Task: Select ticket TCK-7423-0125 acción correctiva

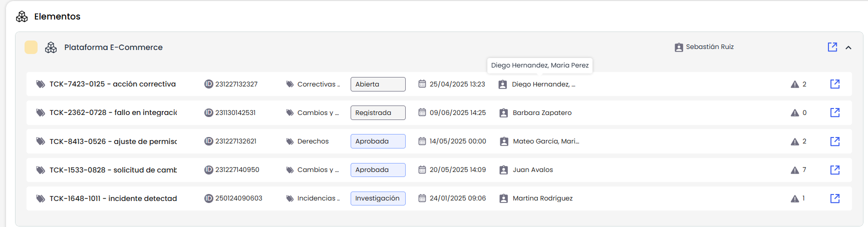Action: [112, 84]
